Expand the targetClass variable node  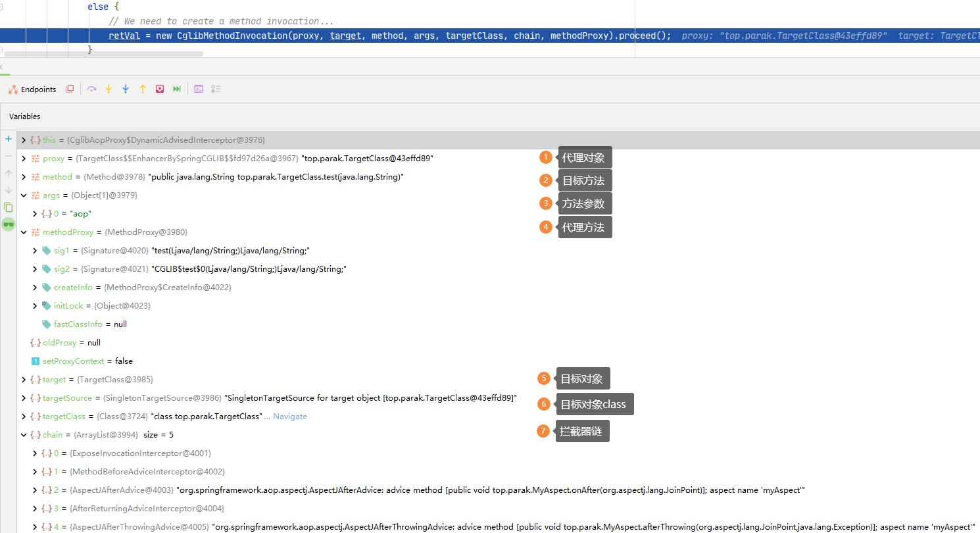tap(24, 417)
